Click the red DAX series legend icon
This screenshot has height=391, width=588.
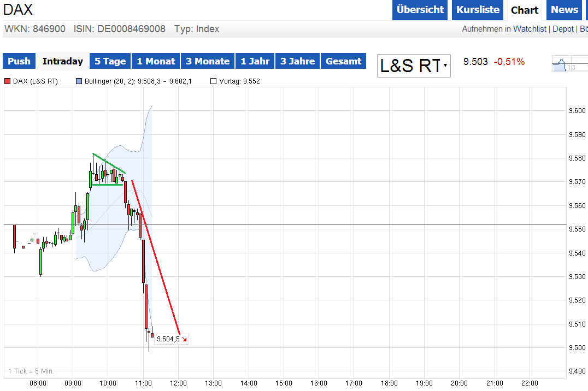[7, 81]
